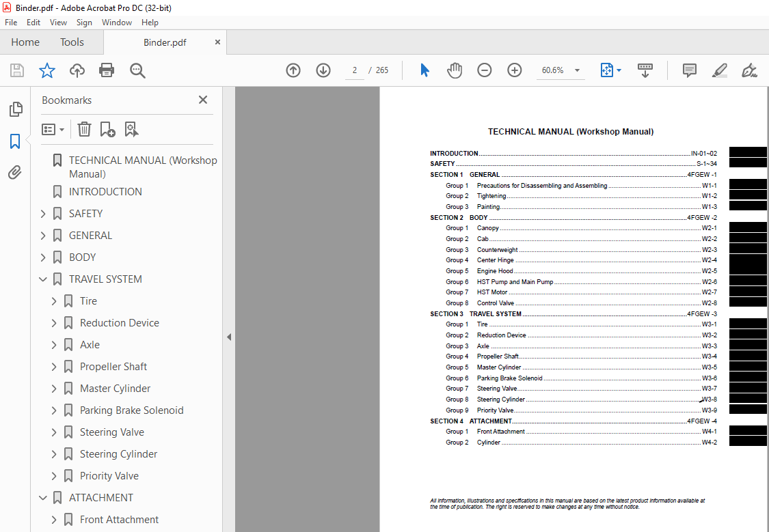Image resolution: width=769 pixels, height=532 pixels.
Task: Open the Sign document pen tool
Action: (x=749, y=70)
